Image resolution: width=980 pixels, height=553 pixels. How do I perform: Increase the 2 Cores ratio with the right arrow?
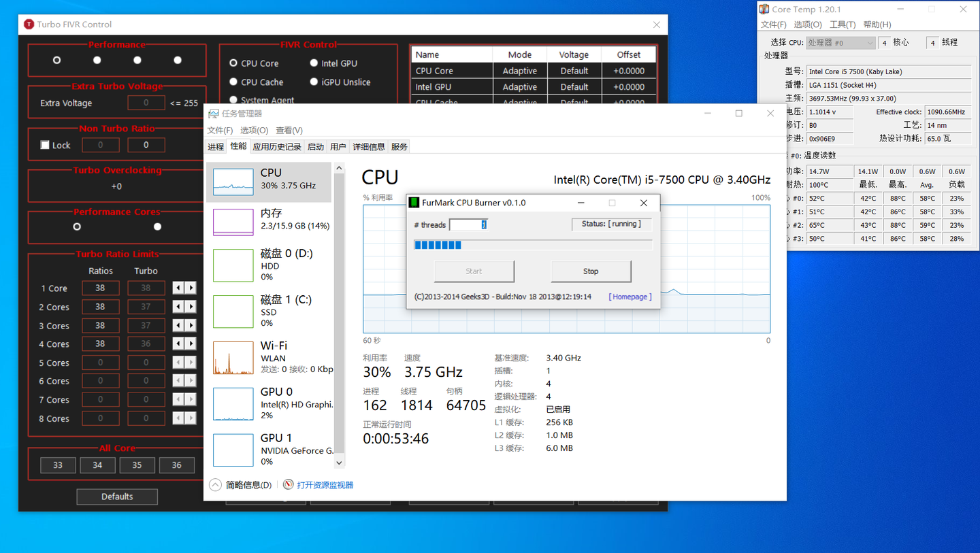coord(191,307)
